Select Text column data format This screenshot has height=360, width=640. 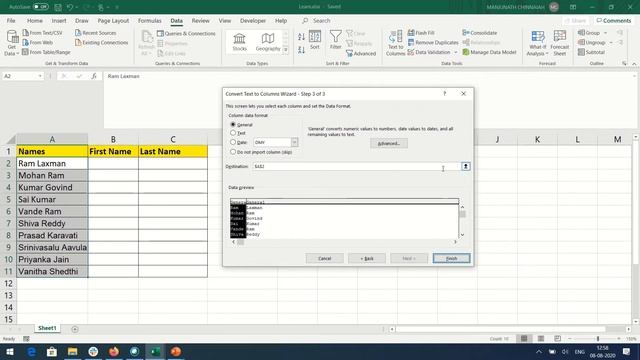pos(233,133)
